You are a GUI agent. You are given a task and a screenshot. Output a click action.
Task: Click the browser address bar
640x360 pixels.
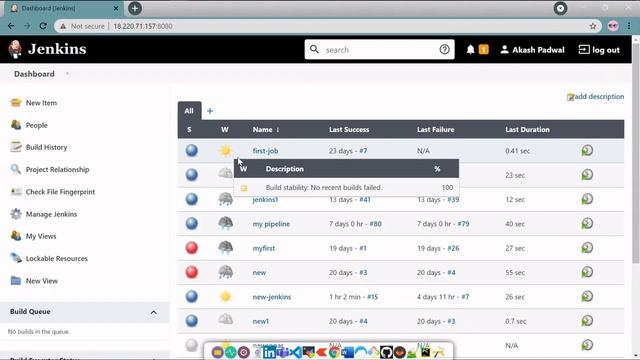tap(327, 26)
